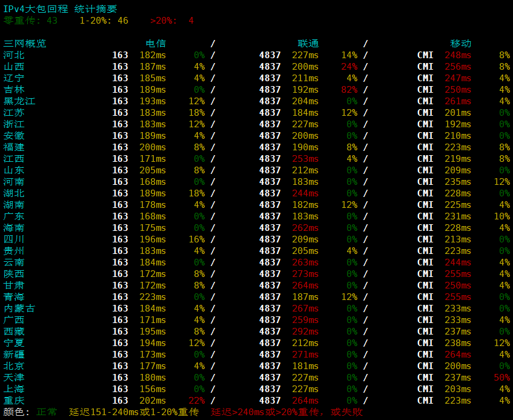Screen dimensions: 513x420
Task: Click the red legend text '延迟>240ms或>20%重传, 或失败'
Action: [x=286, y=412]
